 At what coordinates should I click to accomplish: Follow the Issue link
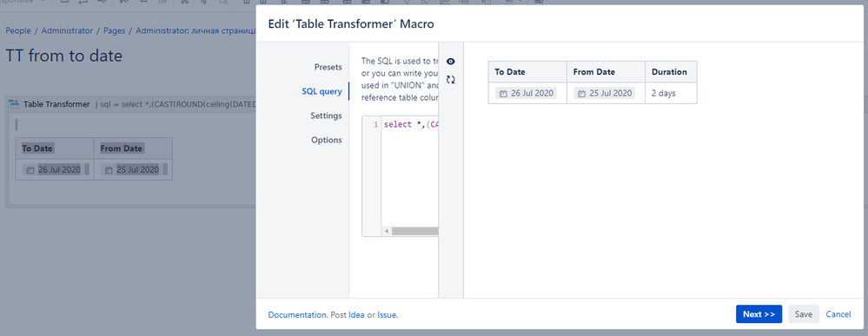387,314
